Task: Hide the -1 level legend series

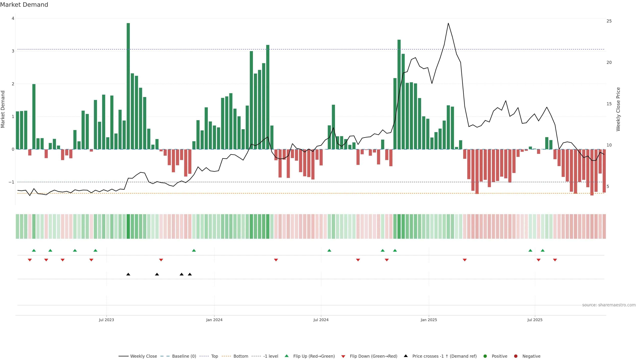Action: tap(271, 356)
